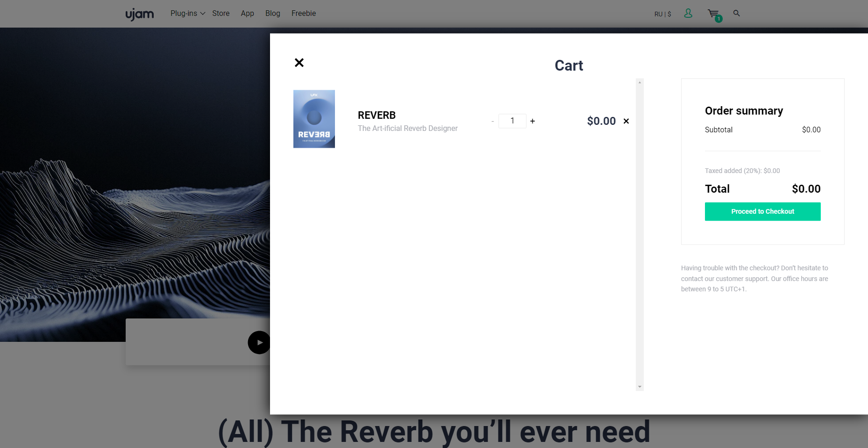868x448 pixels.
Task: Click the cart list scrollbar up arrow
Action: point(640,82)
